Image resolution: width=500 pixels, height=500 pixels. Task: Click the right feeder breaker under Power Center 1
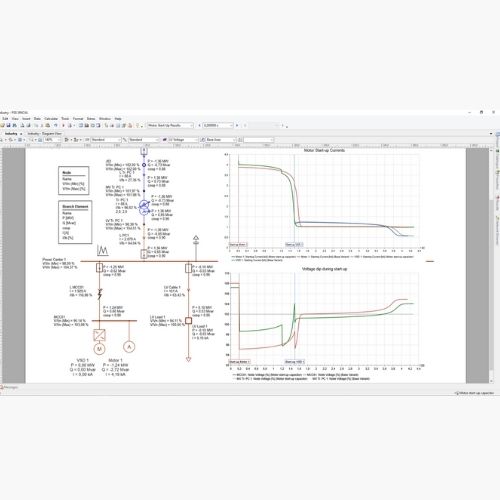(x=188, y=268)
